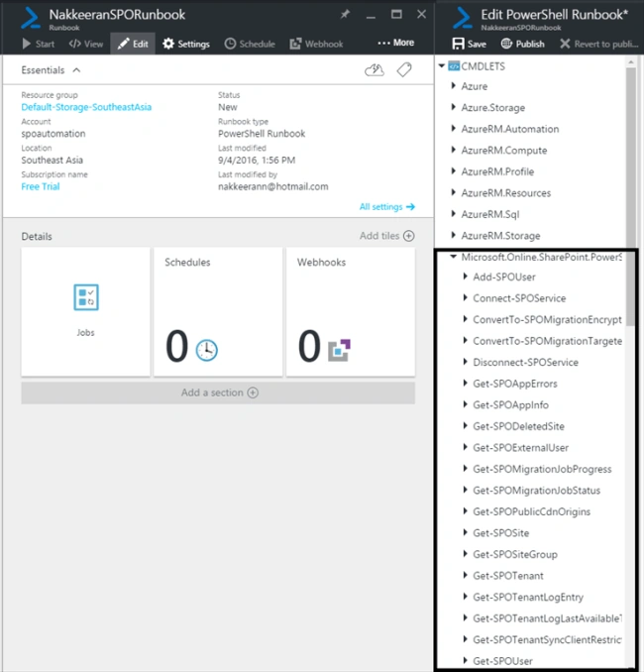Expand the Get-SPOSiteGroup cmdlet
The height and width of the screenshot is (672, 644).
pos(466,554)
